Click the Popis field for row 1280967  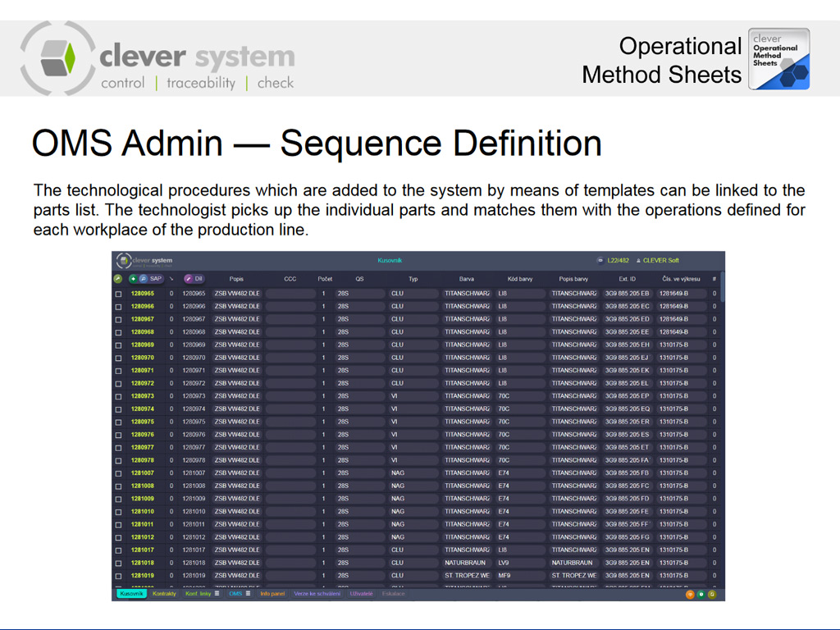237,319
